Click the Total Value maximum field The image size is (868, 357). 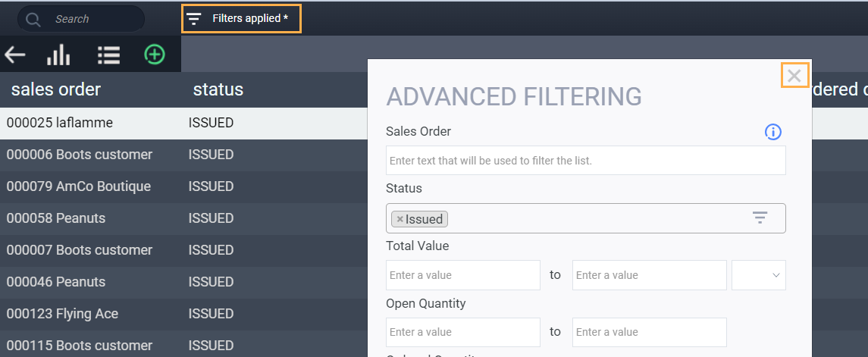(650, 275)
